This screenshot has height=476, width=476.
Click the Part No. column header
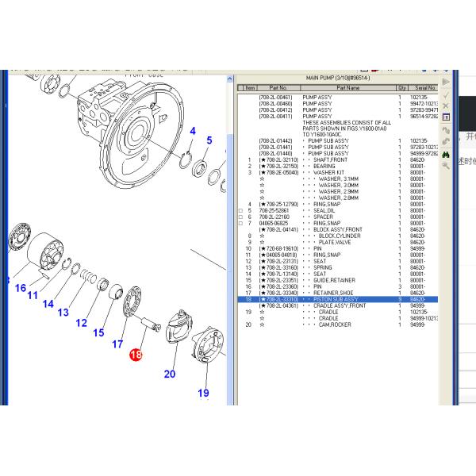coord(278,88)
